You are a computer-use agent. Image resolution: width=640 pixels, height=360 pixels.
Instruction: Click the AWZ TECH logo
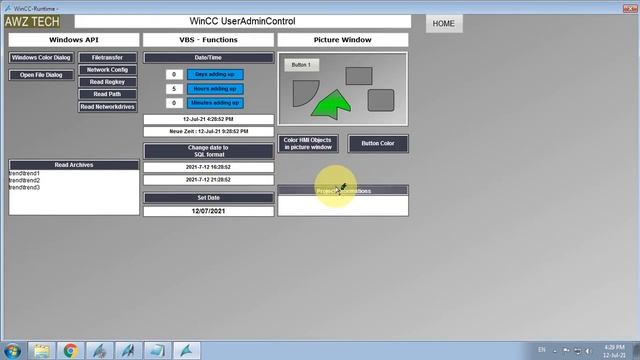pos(32,22)
